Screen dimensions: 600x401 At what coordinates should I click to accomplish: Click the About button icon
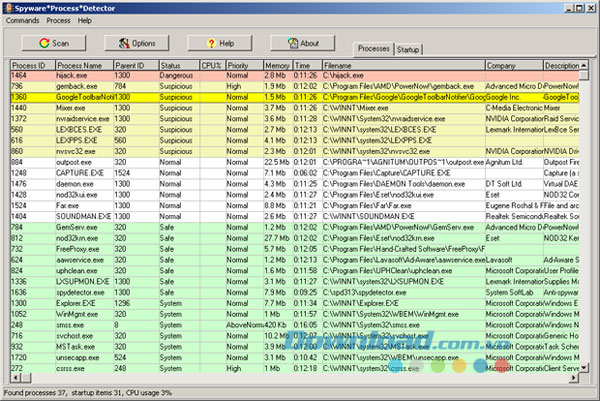pyautogui.click(x=290, y=44)
